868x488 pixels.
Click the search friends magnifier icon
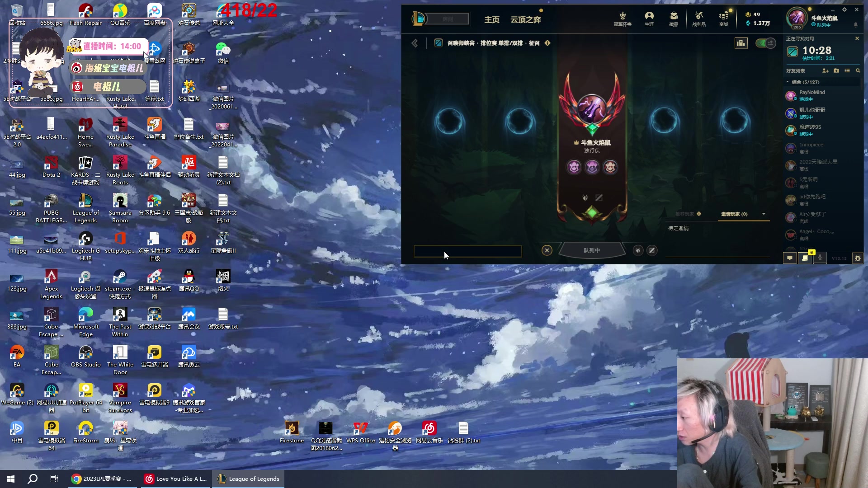click(x=858, y=71)
